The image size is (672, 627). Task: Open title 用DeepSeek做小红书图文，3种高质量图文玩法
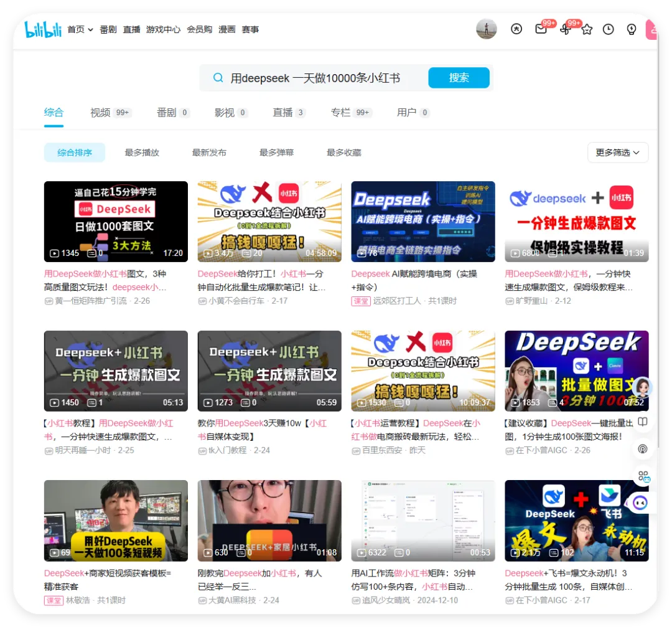(105, 280)
